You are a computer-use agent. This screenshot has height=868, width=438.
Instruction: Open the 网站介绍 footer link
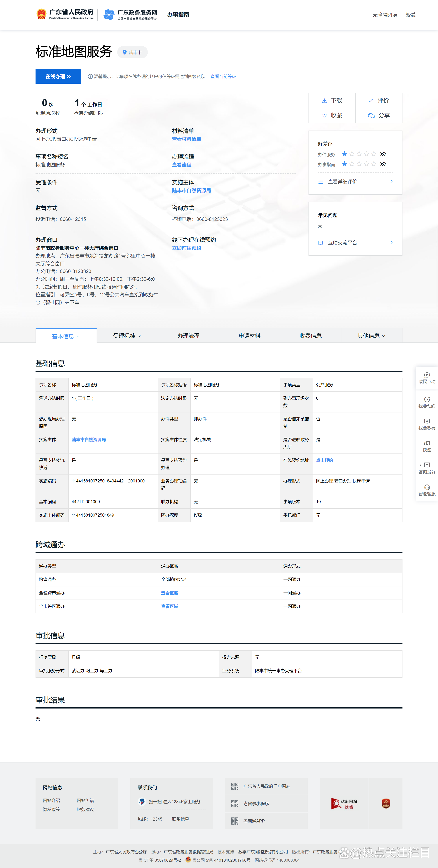pos(51,801)
